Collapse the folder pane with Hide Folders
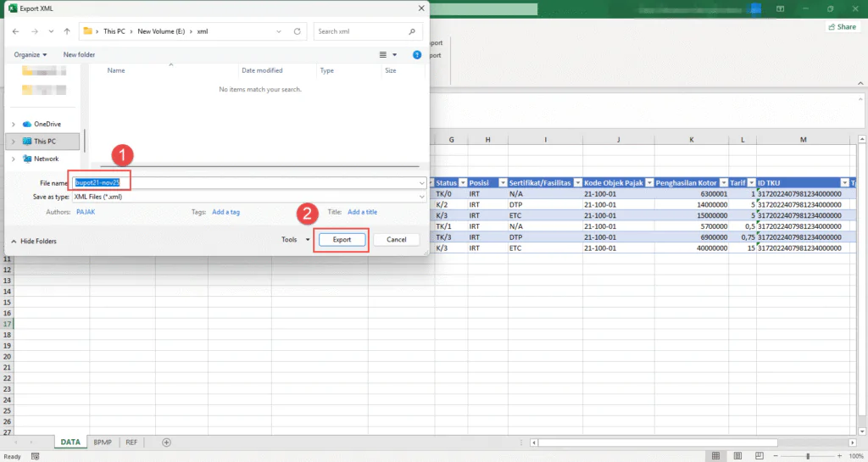 [x=34, y=242]
